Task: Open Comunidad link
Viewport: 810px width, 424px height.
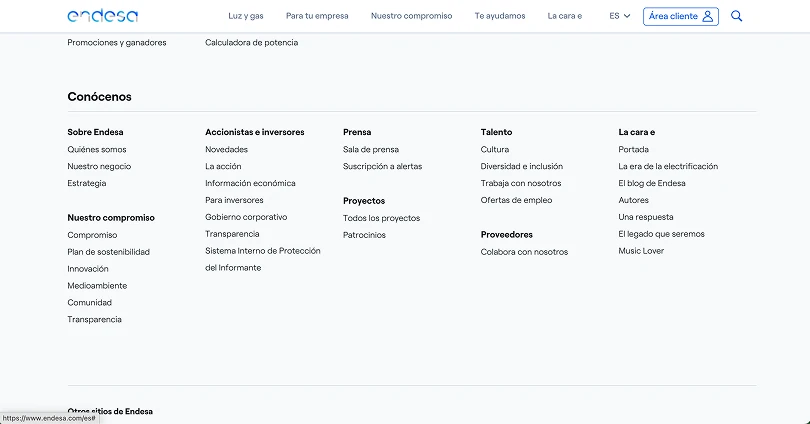Action: tap(89, 303)
